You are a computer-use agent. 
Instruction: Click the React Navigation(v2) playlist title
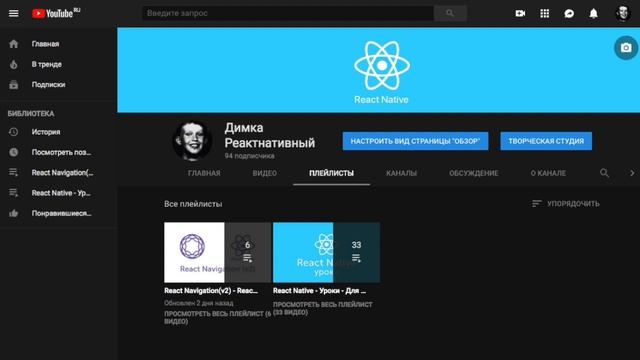click(211, 291)
